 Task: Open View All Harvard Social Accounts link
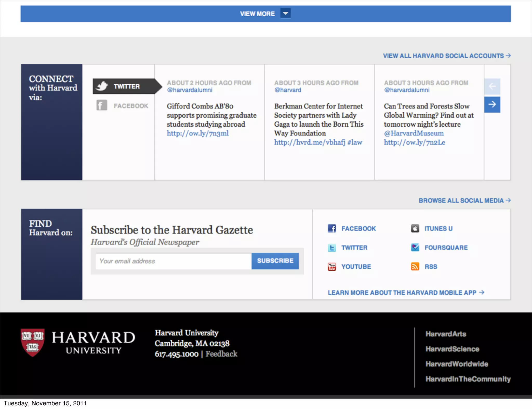(x=446, y=56)
